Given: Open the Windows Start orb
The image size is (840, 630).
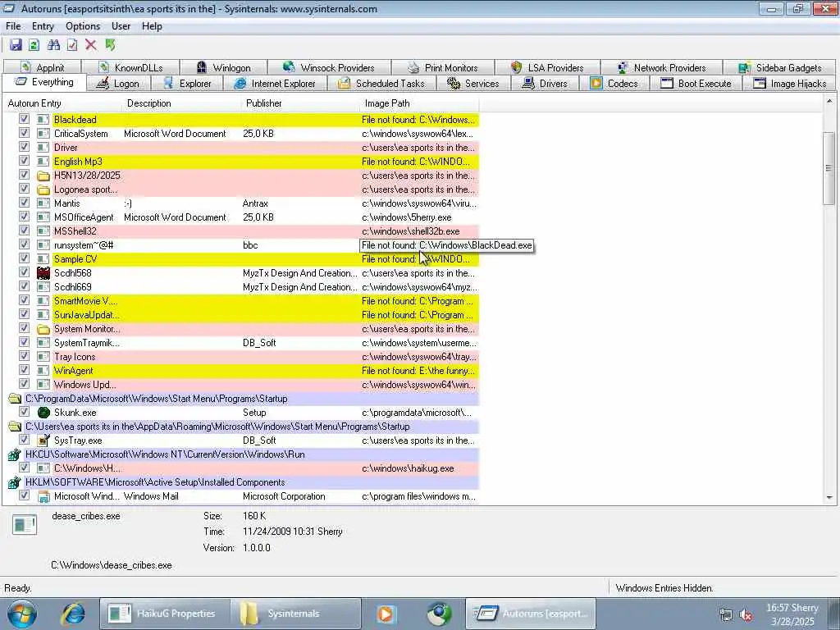Looking at the screenshot, I should (22, 614).
